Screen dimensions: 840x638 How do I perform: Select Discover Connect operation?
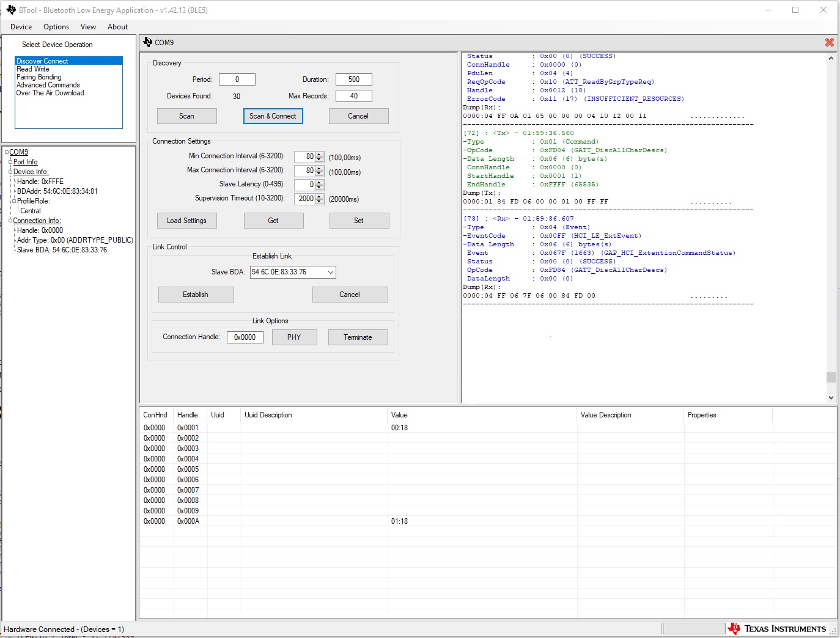68,61
